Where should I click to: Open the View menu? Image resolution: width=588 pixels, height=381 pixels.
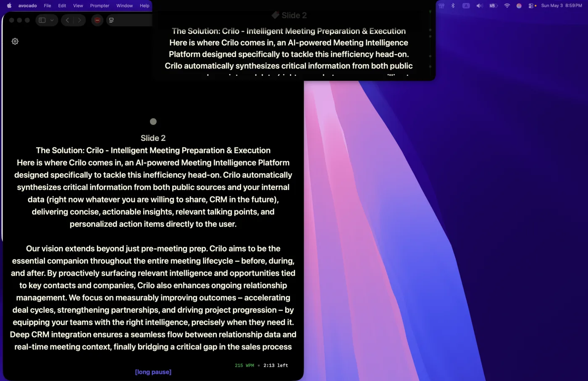(78, 5)
